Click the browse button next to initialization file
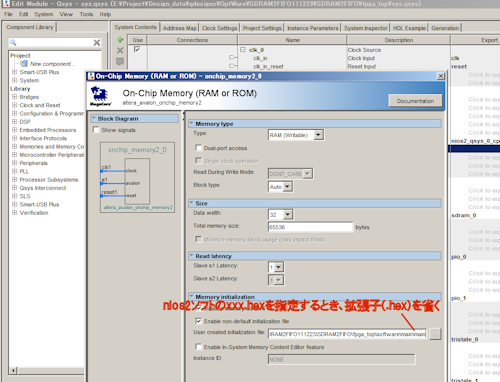This screenshot has height=382, width=500. coord(435,334)
